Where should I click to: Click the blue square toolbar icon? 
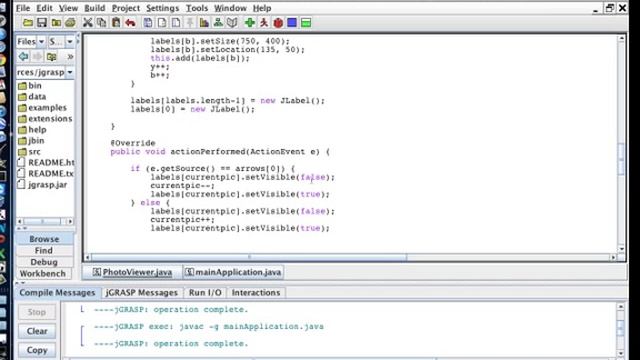coord(292,23)
